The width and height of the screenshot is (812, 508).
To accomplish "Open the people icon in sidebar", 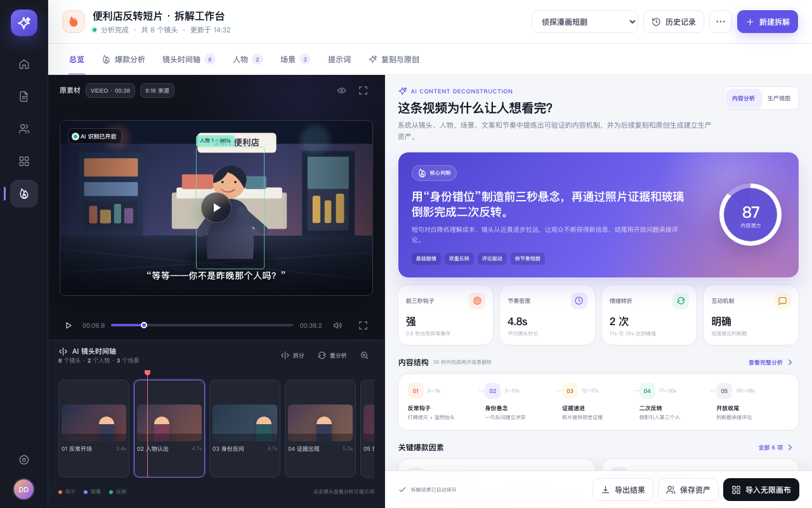I will (x=24, y=129).
